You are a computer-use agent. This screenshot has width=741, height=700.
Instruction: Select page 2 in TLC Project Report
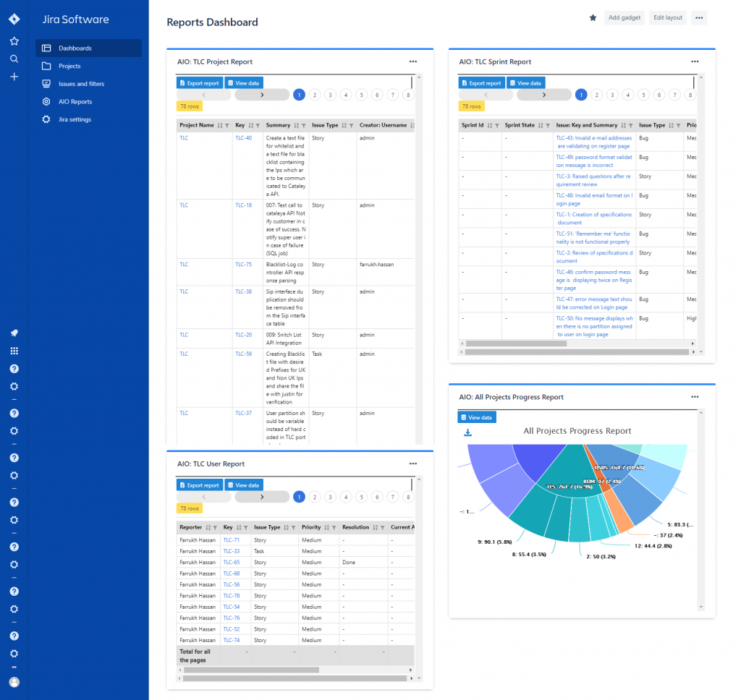315,95
